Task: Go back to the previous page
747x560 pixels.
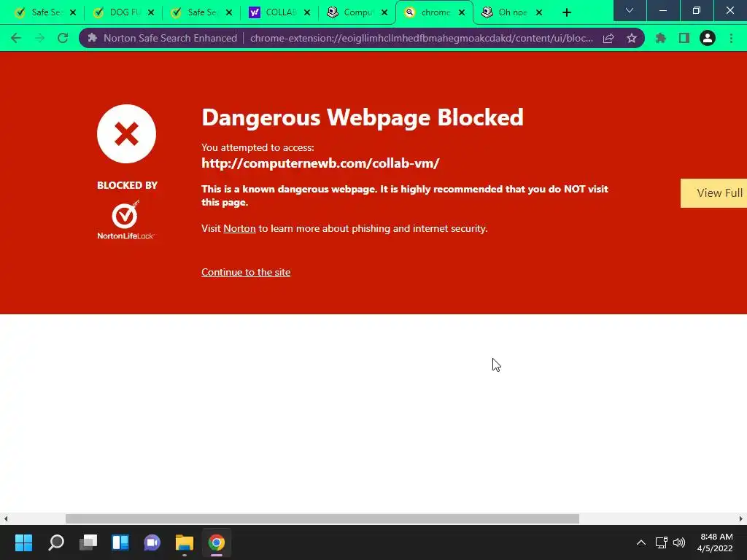Action: 16,38
